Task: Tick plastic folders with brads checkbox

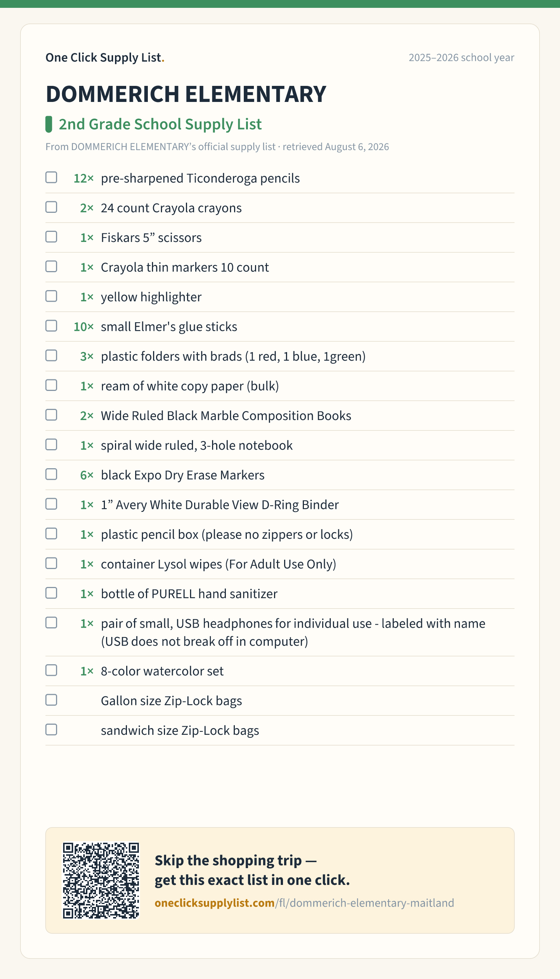Action: click(x=51, y=355)
